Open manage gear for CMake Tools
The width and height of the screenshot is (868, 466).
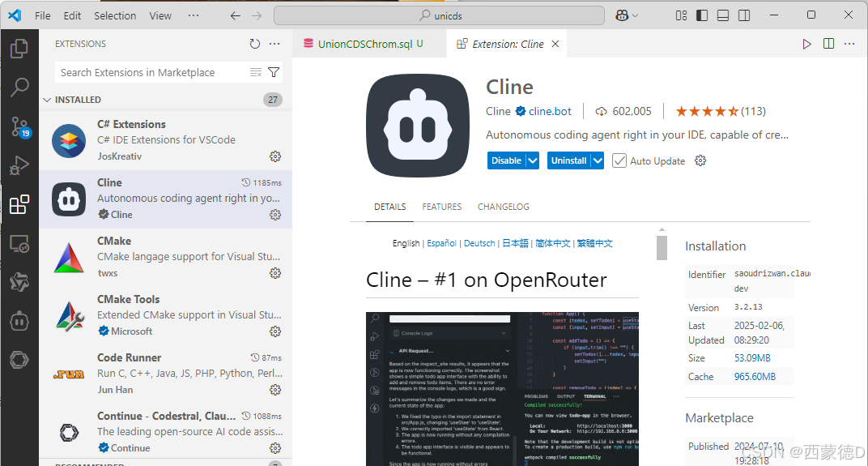point(275,331)
